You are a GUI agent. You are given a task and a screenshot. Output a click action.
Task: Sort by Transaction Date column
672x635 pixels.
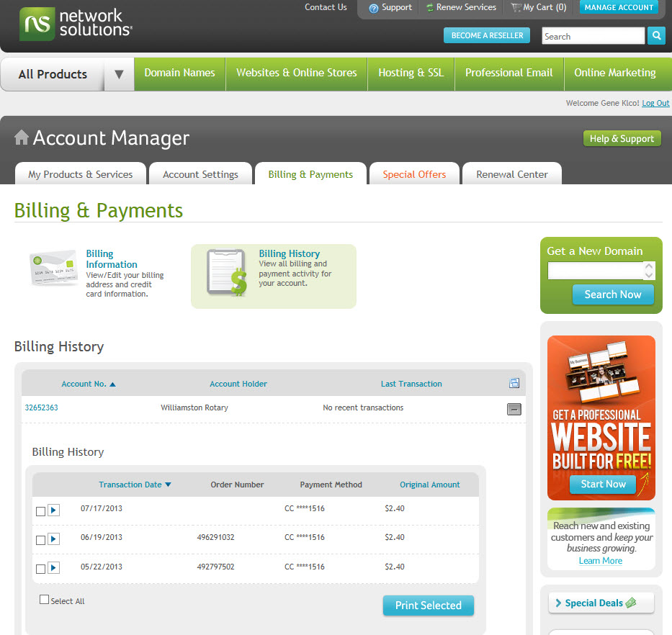pyautogui.click(x=135, y=485)
